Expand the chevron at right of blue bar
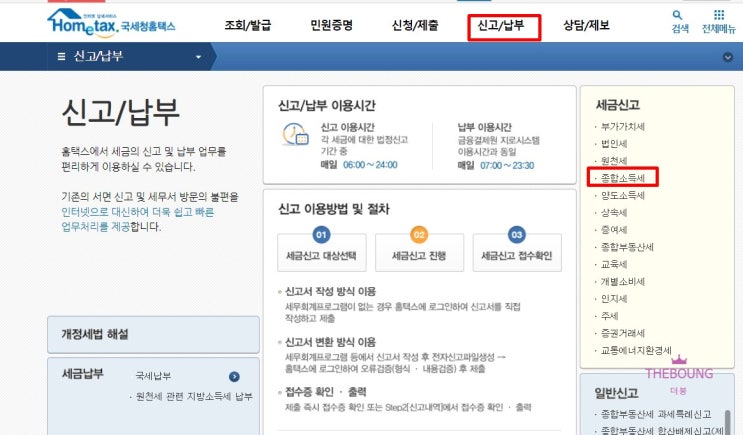The height and width of the screenshot is (435, 743). [728, 57]
